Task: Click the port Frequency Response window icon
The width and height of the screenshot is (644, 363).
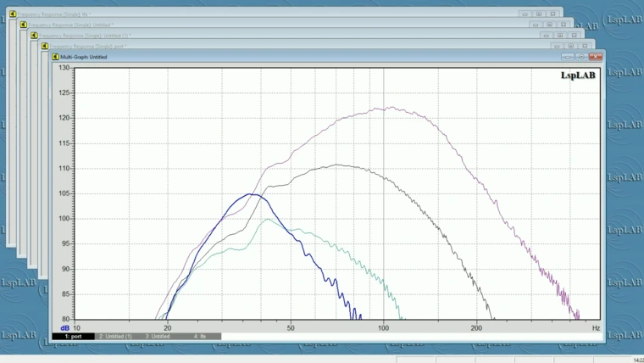Action: pyautogui.click(x=46, y=47)
